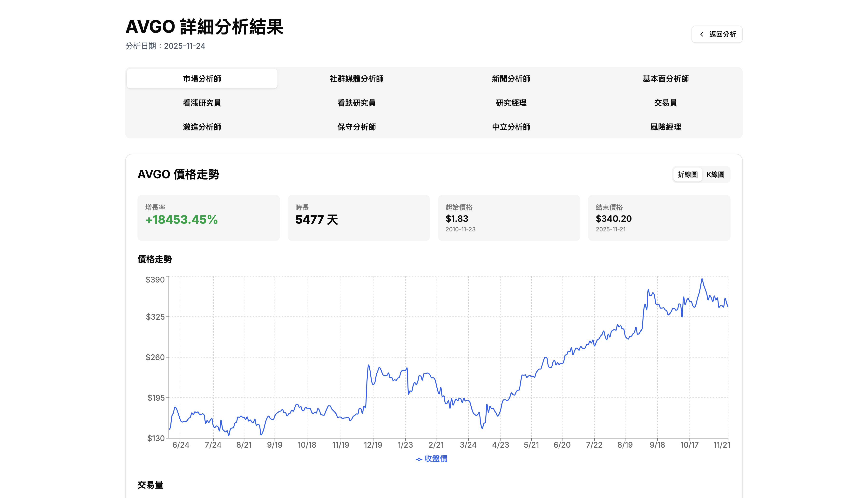The height and width of the screenshot is (498, 868).
Task: Click the 返回分析 button label
Action: [x=723, y=34]
